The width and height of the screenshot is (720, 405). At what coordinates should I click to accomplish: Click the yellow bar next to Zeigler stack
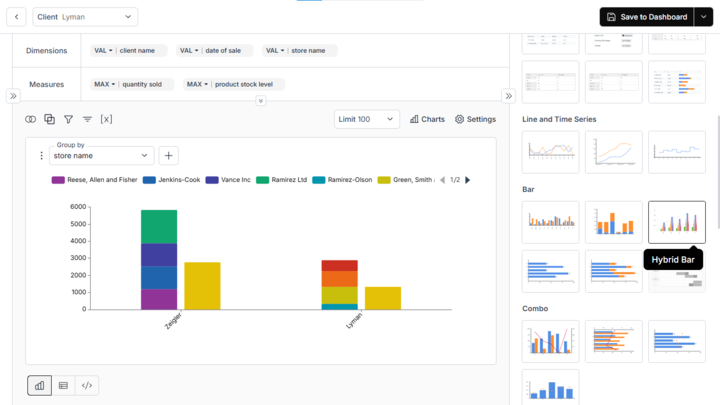(x=202, y=286)
